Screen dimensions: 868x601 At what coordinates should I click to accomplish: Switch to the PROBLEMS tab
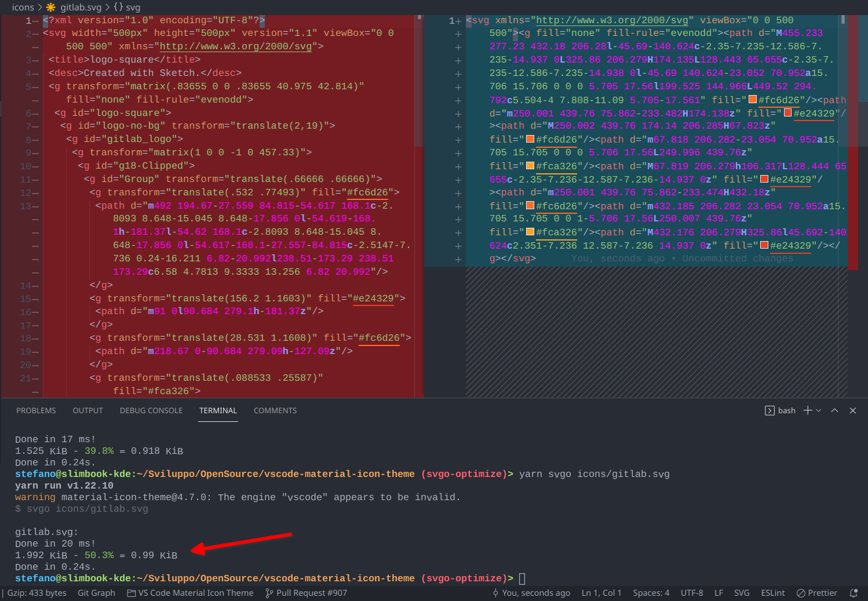(x=36, y=410)
